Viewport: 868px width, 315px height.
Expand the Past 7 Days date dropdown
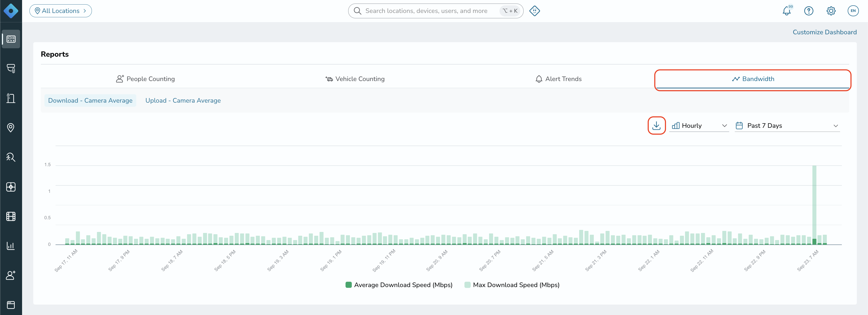(788, 125)
